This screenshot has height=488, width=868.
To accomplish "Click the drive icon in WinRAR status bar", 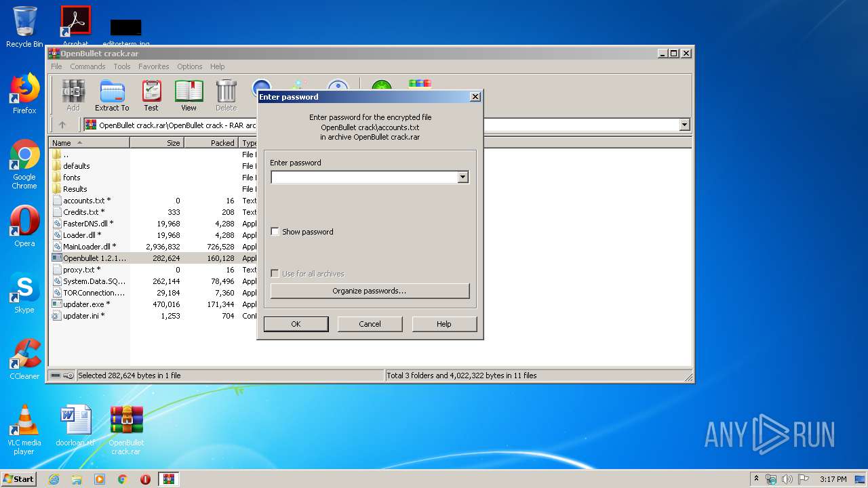I will pos(56,375).
